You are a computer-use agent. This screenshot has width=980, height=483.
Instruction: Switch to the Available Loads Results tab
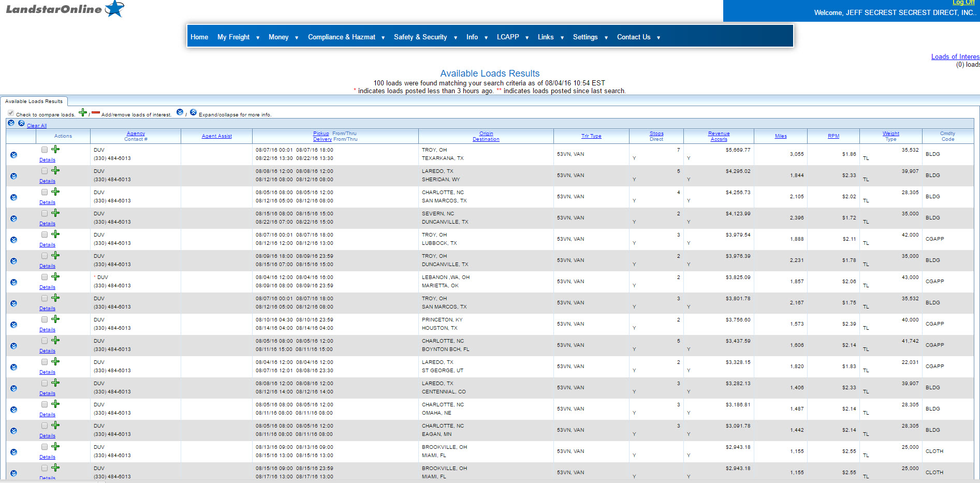tap(34, 101)
